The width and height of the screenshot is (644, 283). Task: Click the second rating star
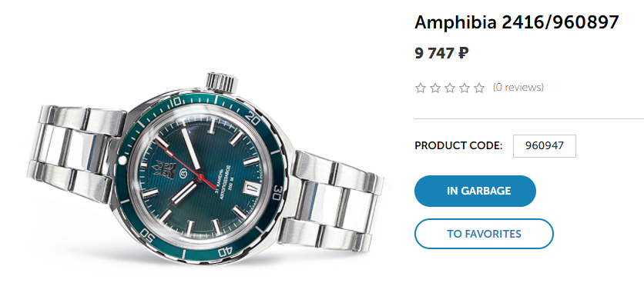click(x=435, y=88)
